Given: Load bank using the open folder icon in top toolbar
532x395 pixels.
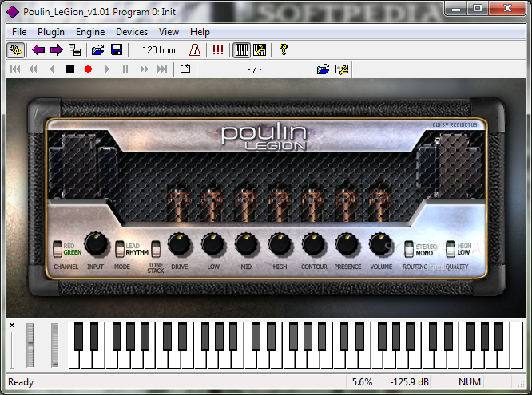Looking at the screenshot, I should tap(97, 50).
